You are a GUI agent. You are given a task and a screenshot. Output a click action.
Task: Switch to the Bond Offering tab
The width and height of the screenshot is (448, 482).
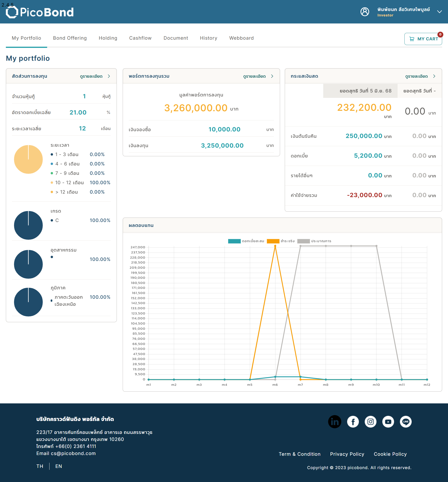(x=70, y=38)
